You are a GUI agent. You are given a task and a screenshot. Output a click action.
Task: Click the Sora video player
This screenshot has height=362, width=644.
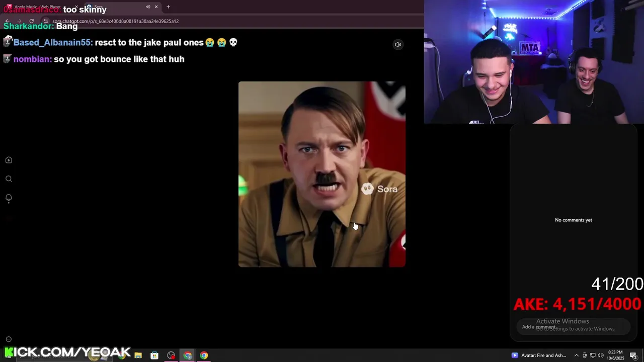coord(322,174)
